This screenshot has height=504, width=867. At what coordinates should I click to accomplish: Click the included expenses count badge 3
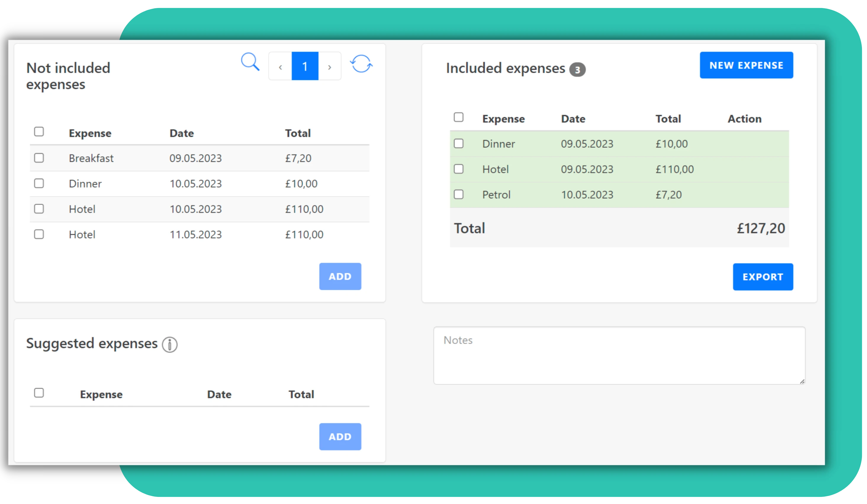pos(577,70)
